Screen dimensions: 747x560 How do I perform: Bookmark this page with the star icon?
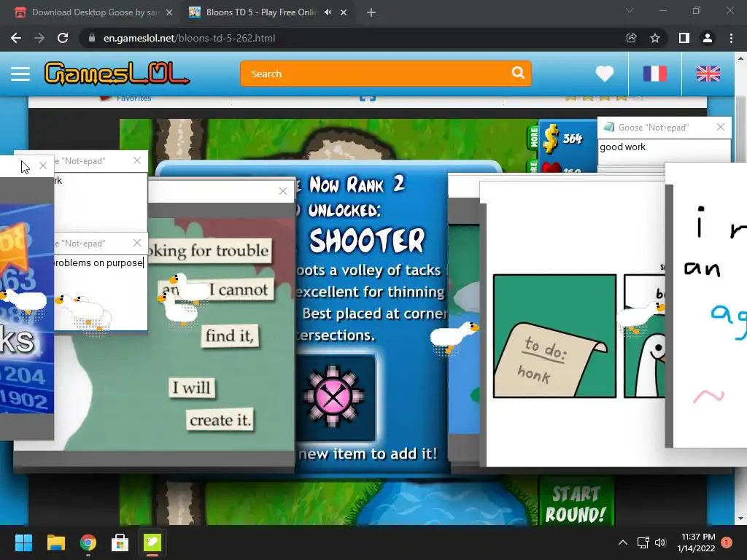pos(655,38)
